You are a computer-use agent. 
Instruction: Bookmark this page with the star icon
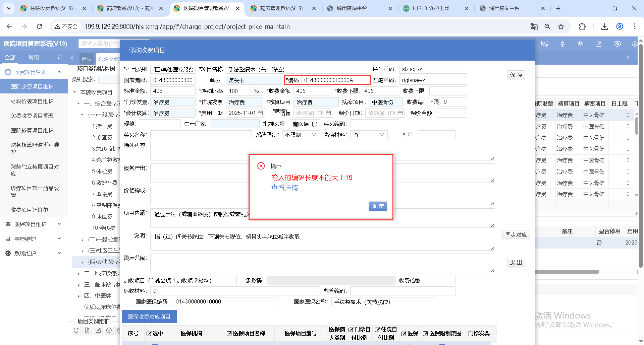[561, 26]
